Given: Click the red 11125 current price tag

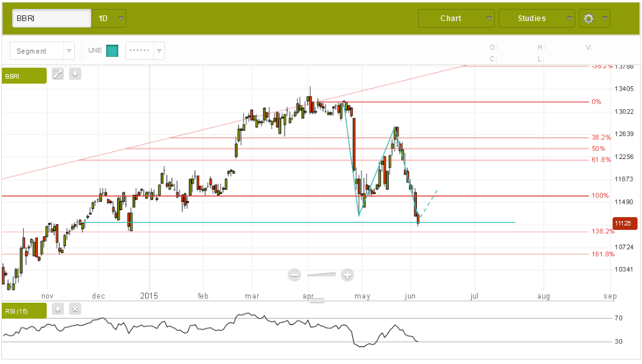Looking at the screenshot, I should pyautogui.click(x=625, y=224).
